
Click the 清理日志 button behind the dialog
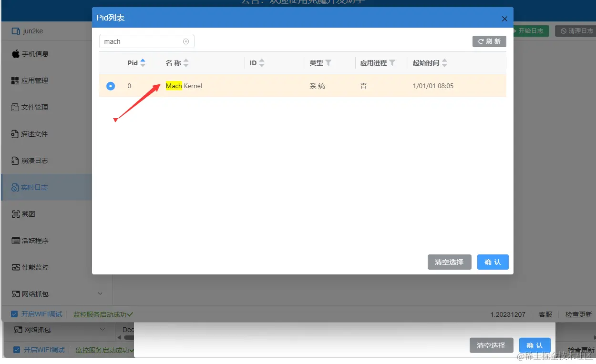coord(576,31)
